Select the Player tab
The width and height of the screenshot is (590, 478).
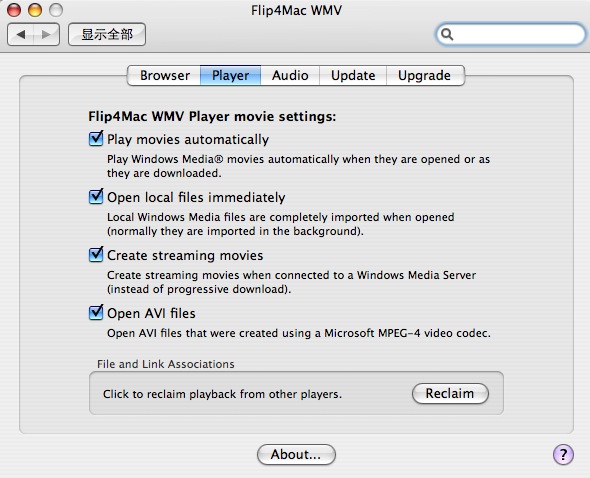point(230,75)
